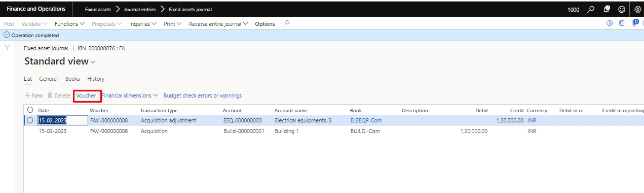Open the ELEEQP-Com book link
644x193 pixels.
(x=366, y=120)
